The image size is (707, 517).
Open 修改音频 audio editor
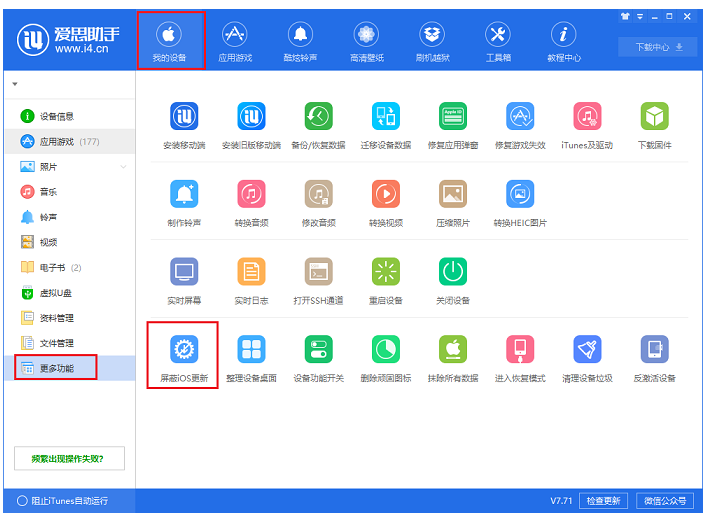pyautogui.click(x=318, y=194)
